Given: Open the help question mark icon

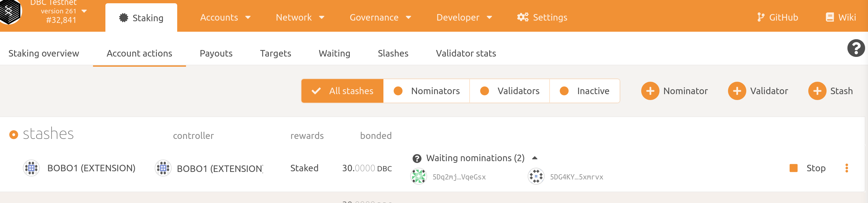Looking at the screenshot, I should [856, 48].
